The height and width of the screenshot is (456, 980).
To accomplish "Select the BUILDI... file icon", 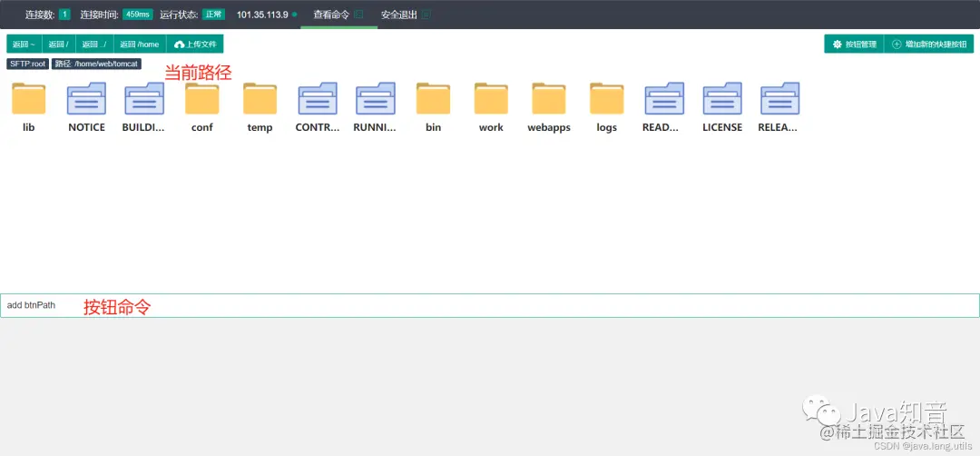I will coord(144,99).
